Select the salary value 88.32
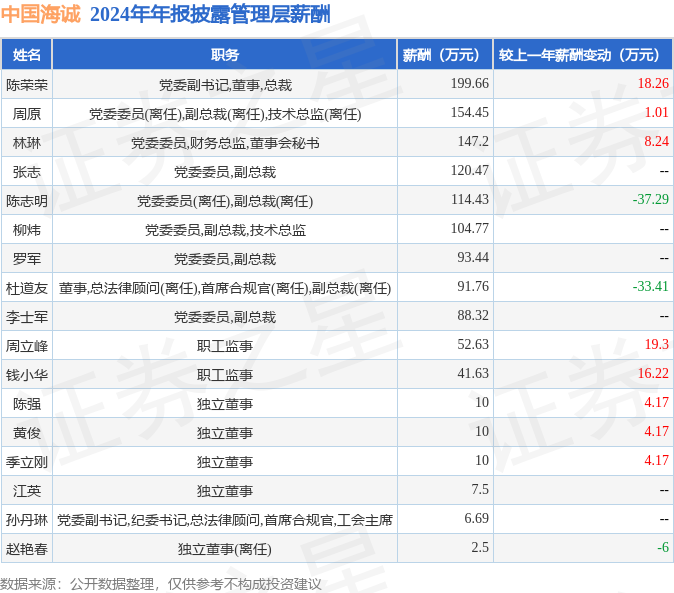The height and width of the screenshot is (593, 674). pyautogui.click(x=473, y=315)
